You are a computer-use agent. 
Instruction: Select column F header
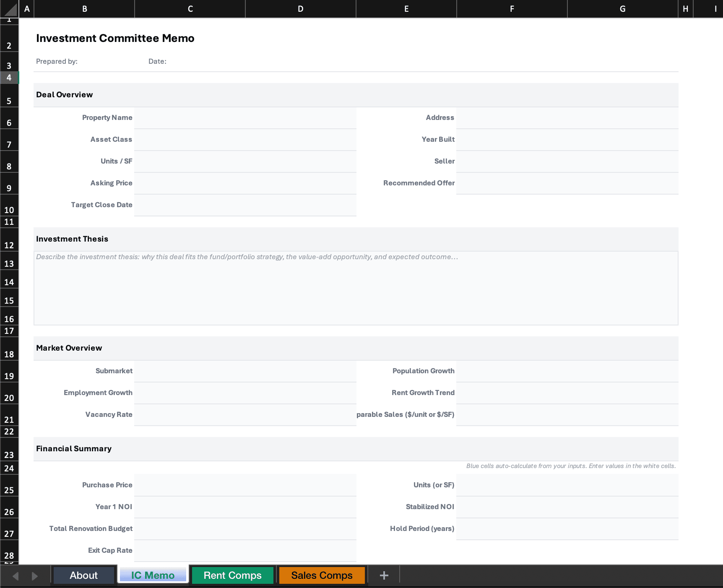512,8
